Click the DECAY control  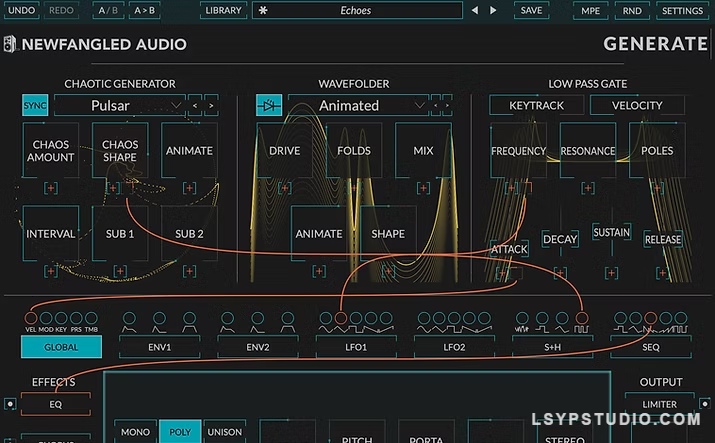point(560,239)
